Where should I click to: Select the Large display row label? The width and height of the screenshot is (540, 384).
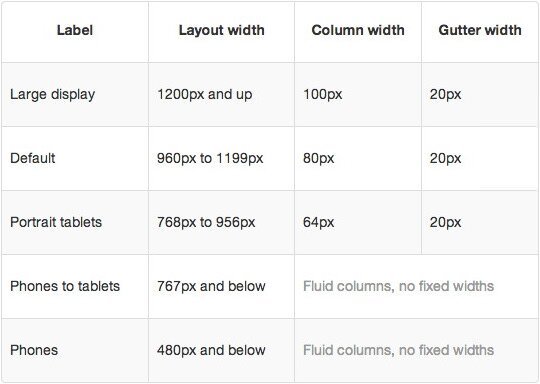click(52, 94)
